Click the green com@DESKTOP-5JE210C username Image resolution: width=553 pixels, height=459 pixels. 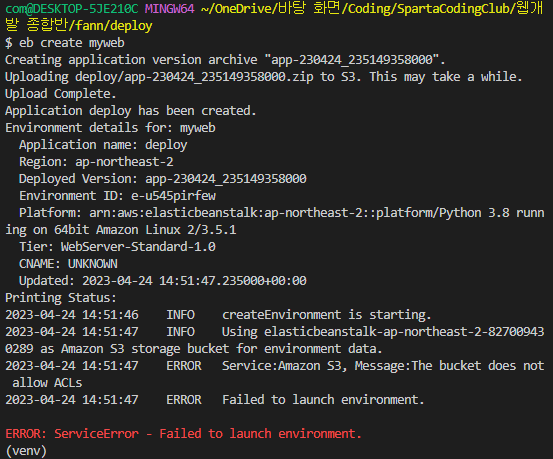(x=72, y=8)
